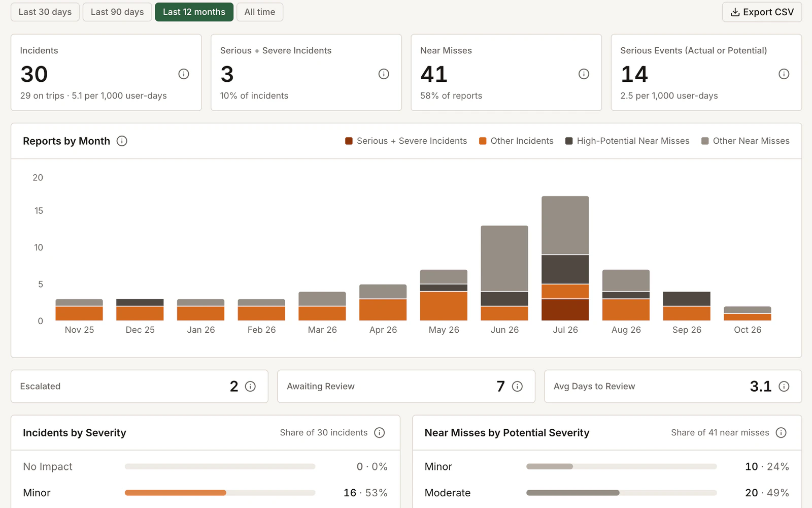The height and width of the screenshot is (508, 812).
Task: Click the May 26 other incidents bar segment
Action: tap(444, 306)
